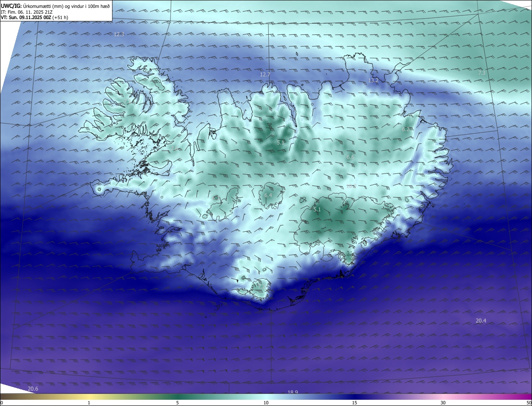
Task: Select the initialization time line "IT: Fim. 06. 11. 2025 21Z"
Action: [x=27, y=12]
